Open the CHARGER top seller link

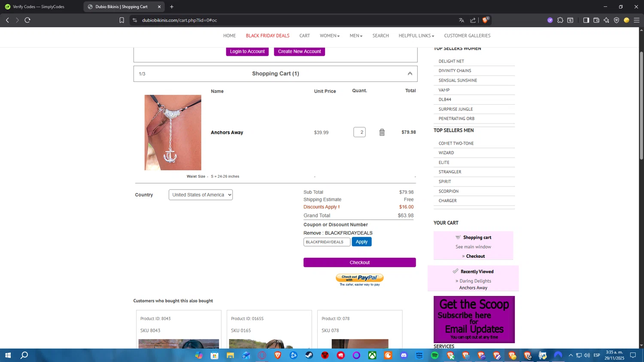click(447, 201)
